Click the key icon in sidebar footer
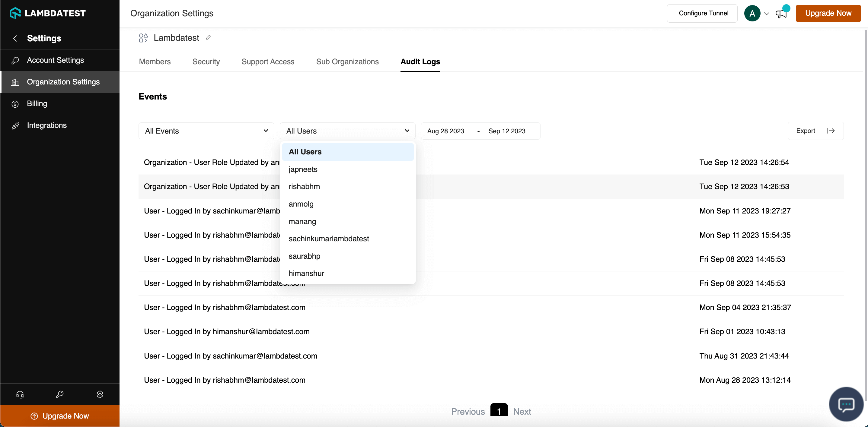The image size is (868, 427). coord(60,394)
